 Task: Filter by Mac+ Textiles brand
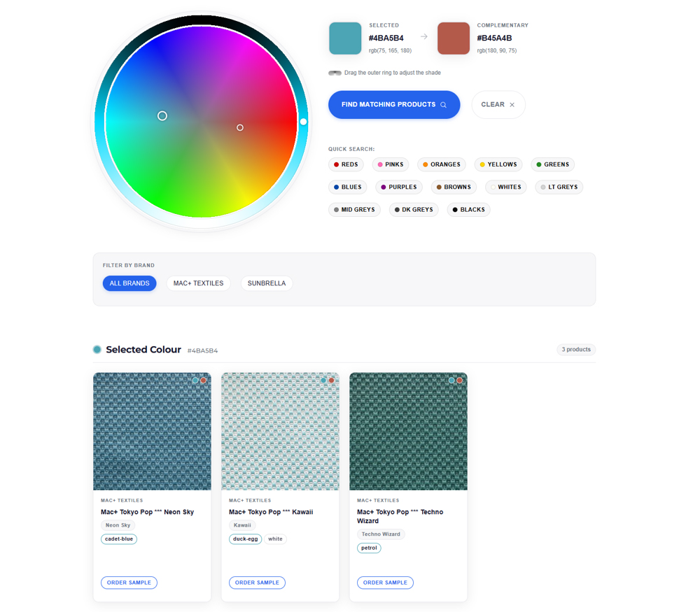pos(198,283)
